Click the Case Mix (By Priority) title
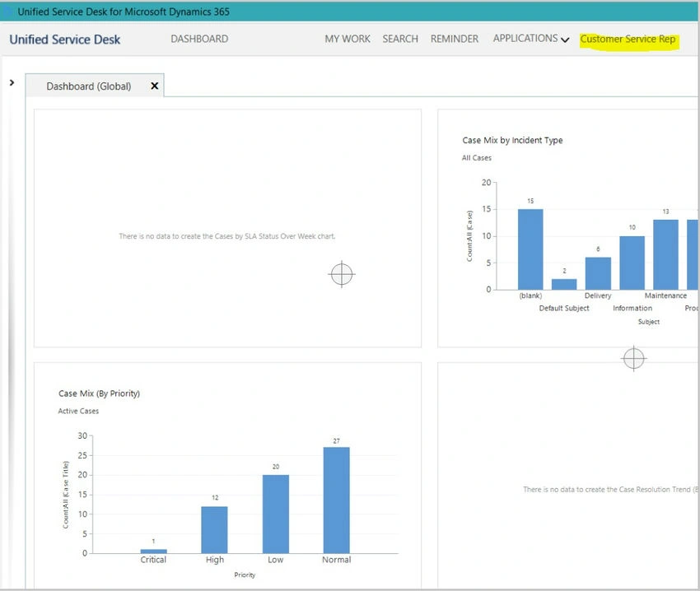The height and width of the screenshot is (591, 700). point(99,393)
